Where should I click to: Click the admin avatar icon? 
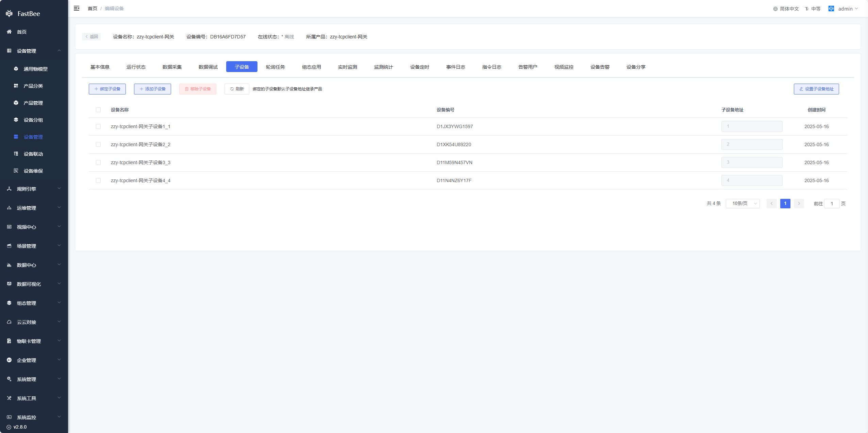tap(831, 8)
